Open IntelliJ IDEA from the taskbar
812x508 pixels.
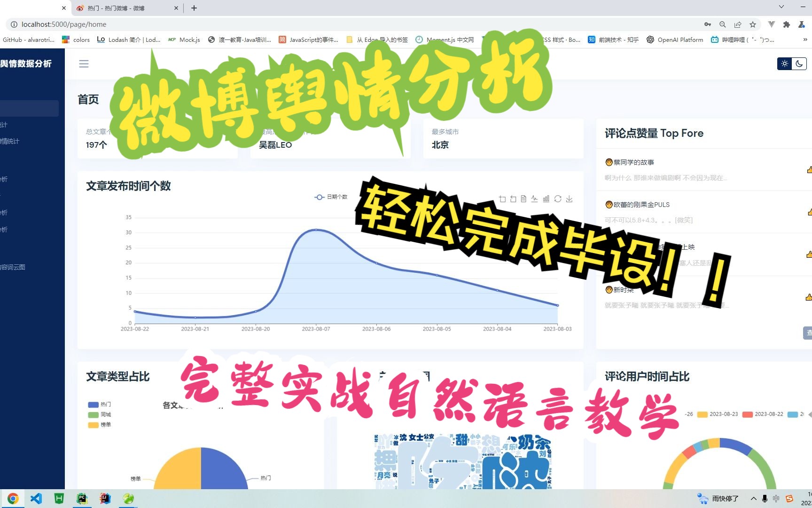pos(105,499)
